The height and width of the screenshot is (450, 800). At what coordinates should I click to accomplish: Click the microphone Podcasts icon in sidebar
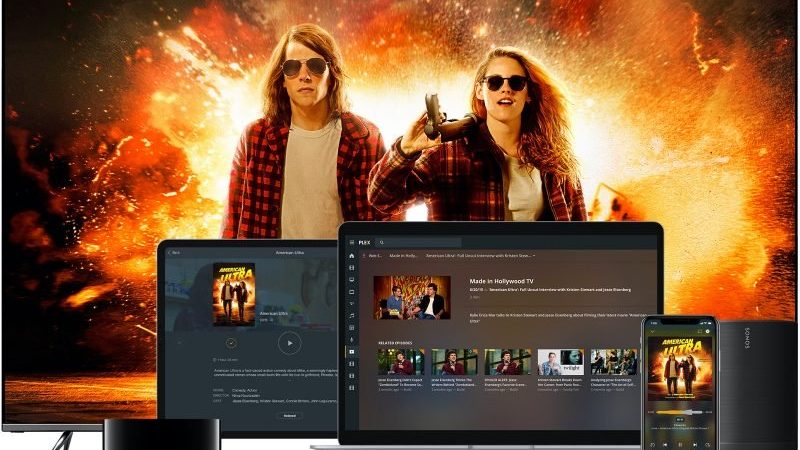[x=351, y=339]
